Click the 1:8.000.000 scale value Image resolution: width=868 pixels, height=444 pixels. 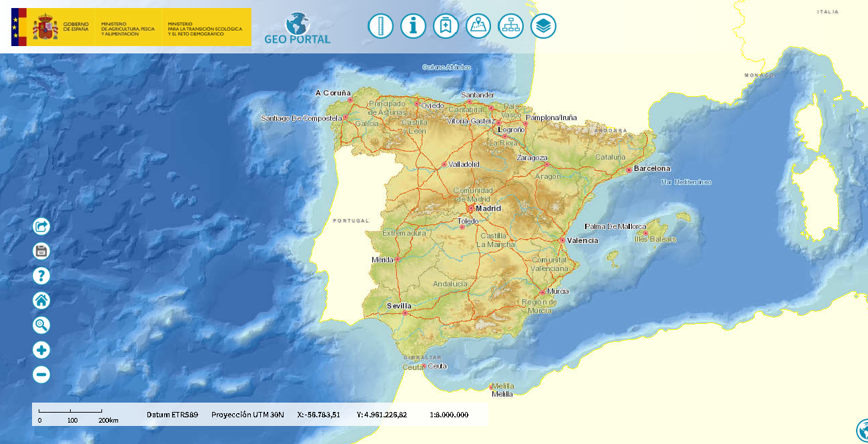coord(449,415)
